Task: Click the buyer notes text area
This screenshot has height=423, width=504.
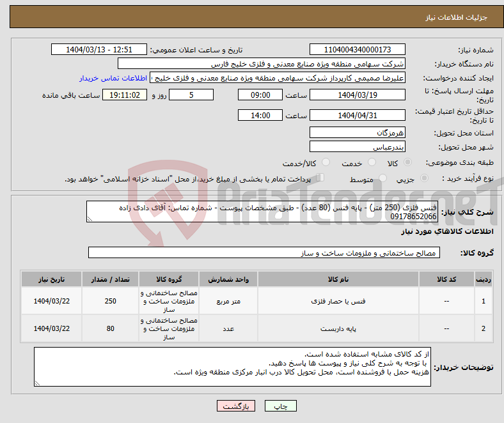Action: 232,367
